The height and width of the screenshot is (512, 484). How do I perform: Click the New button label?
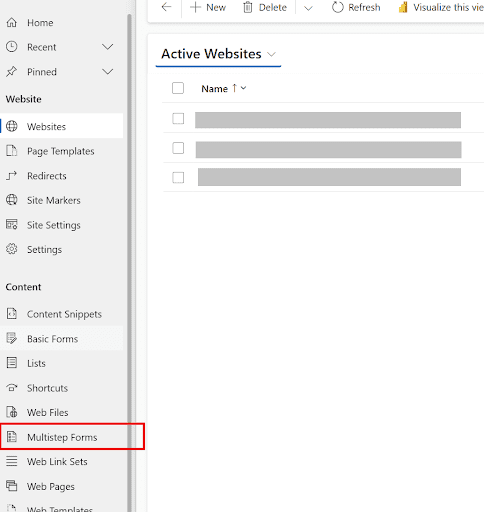point(216,7)
